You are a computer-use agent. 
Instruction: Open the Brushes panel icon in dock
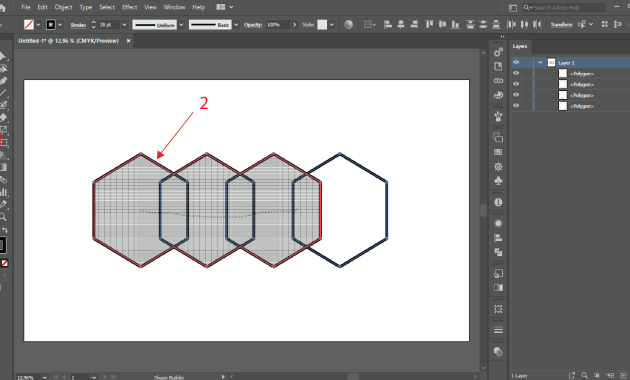(x=498, y=116)
